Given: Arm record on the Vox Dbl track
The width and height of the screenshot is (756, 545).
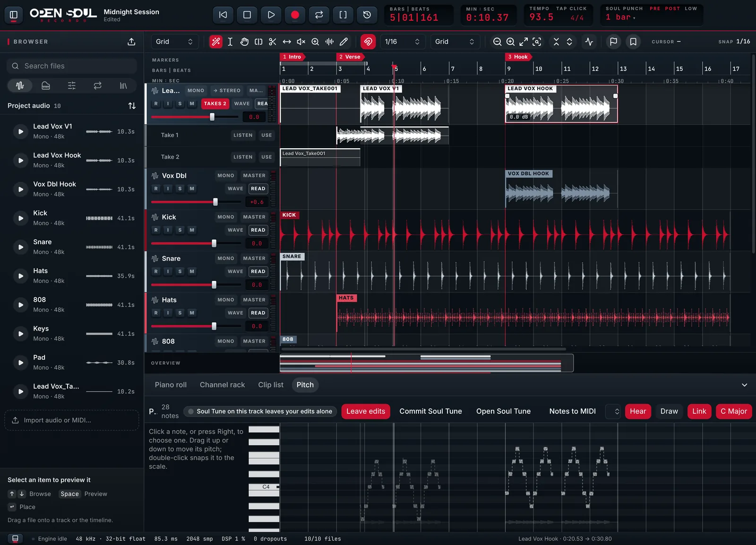Looking at the screenshot, I should [x=156, y=188].
